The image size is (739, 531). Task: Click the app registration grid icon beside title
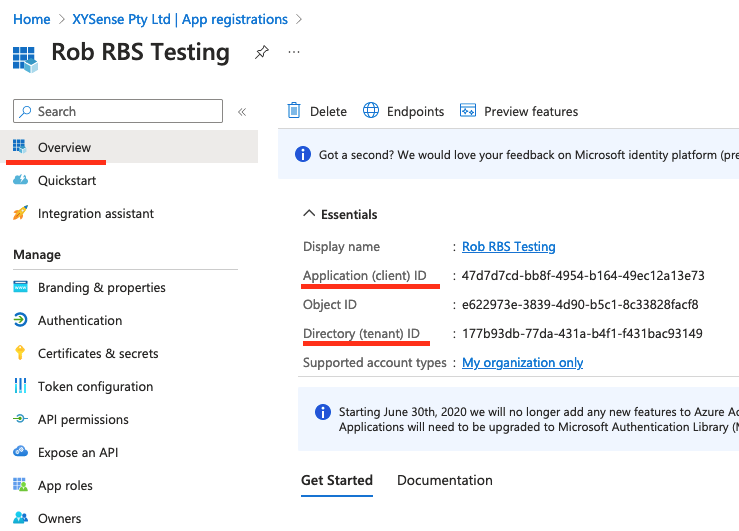click(x=25, y=59)
